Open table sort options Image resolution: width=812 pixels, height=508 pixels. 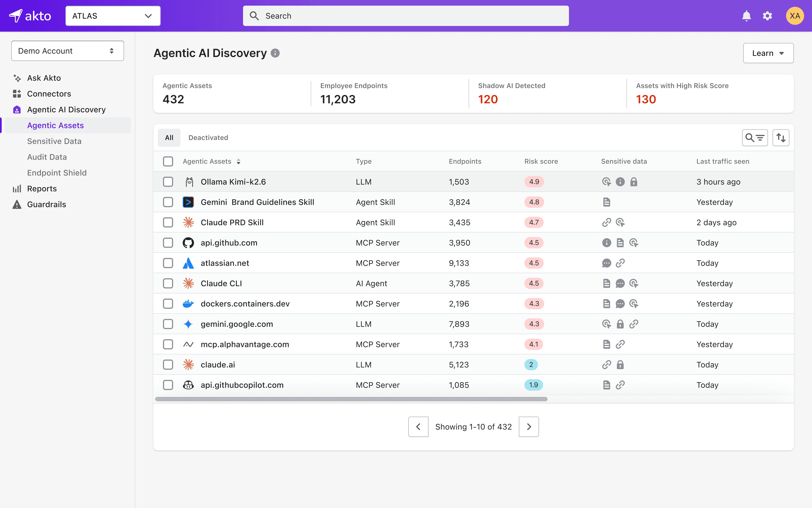(781, 138)
